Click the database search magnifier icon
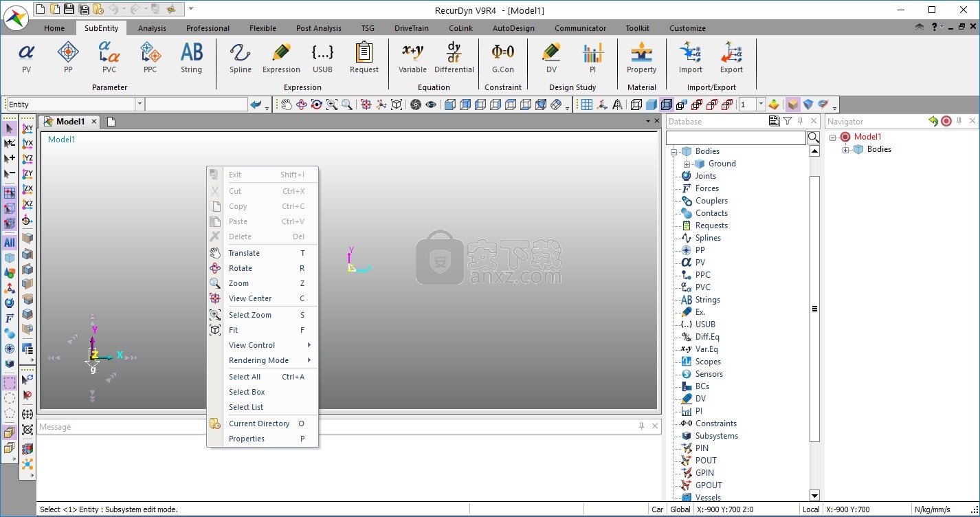This screenshot has height=517, width=980. tap(814, 137)
